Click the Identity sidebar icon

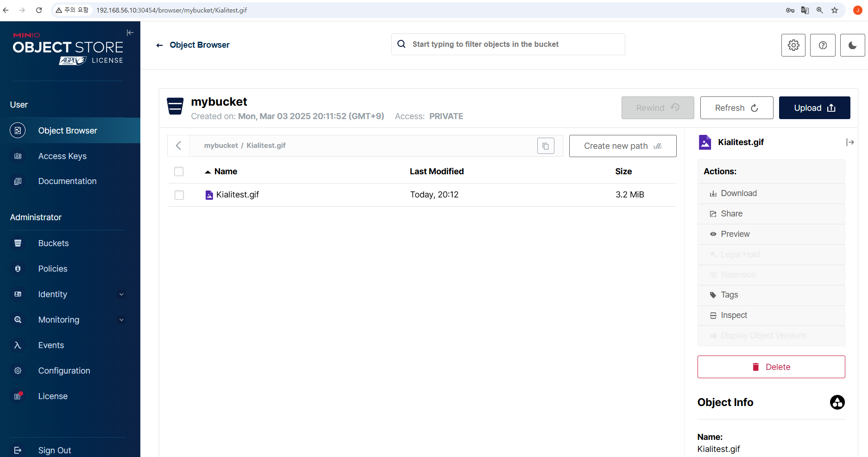coord(18,294)
